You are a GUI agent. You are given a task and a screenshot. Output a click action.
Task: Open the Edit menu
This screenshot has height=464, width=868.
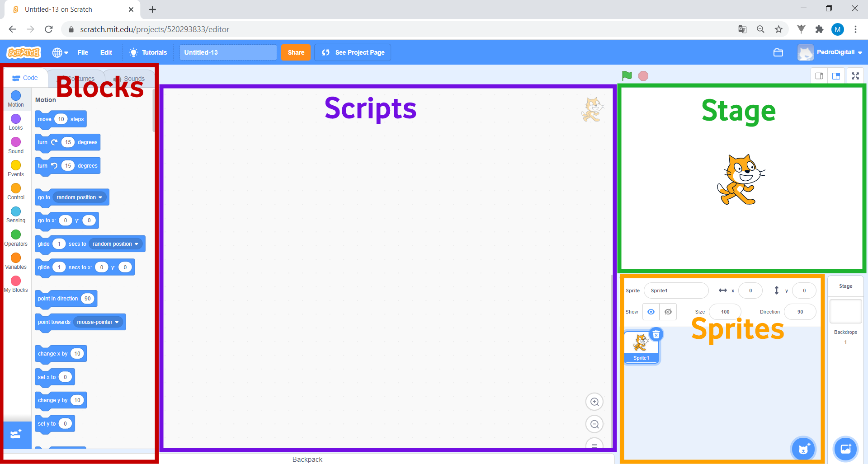[106, 52]
